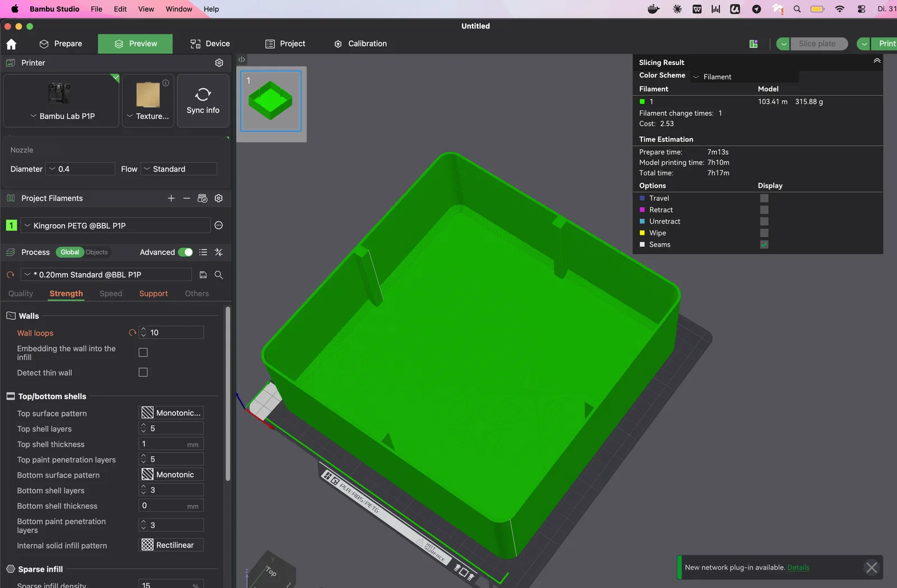The image size is (897, 588).
Task: Open the Support settings tab
Action: (154, 294)
